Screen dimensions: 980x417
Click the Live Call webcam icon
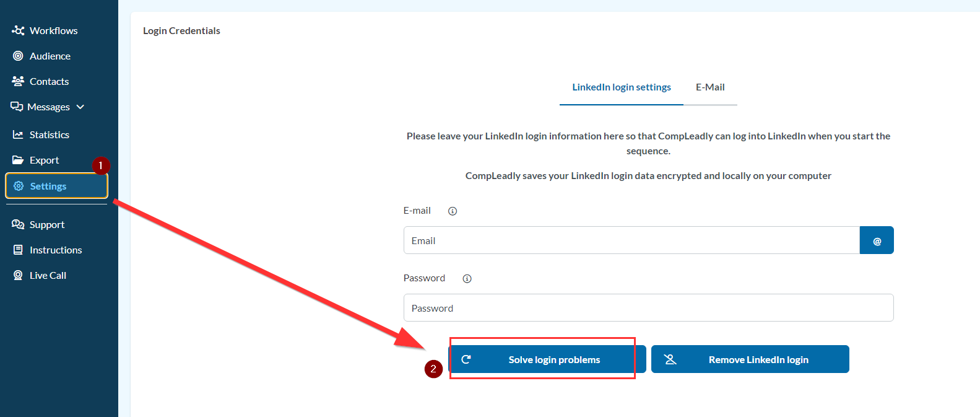pyautogui.click(x=18, y=275)
